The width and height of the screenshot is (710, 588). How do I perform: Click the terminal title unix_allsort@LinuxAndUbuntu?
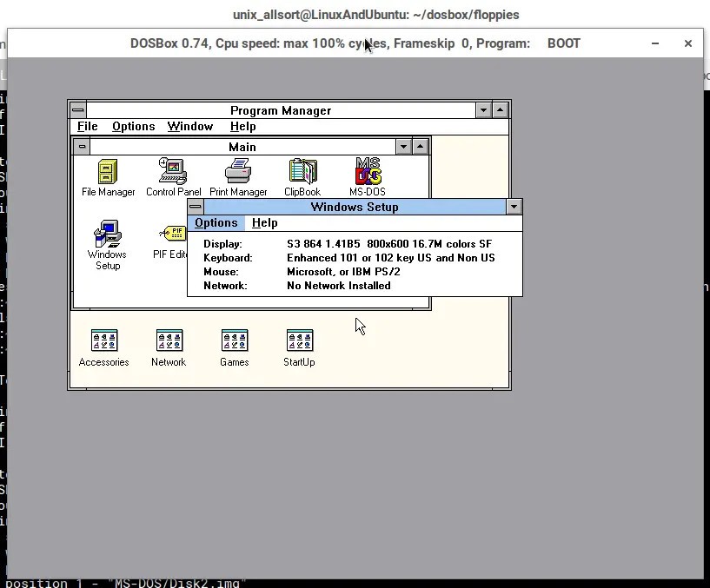click(x=375, y=15)
